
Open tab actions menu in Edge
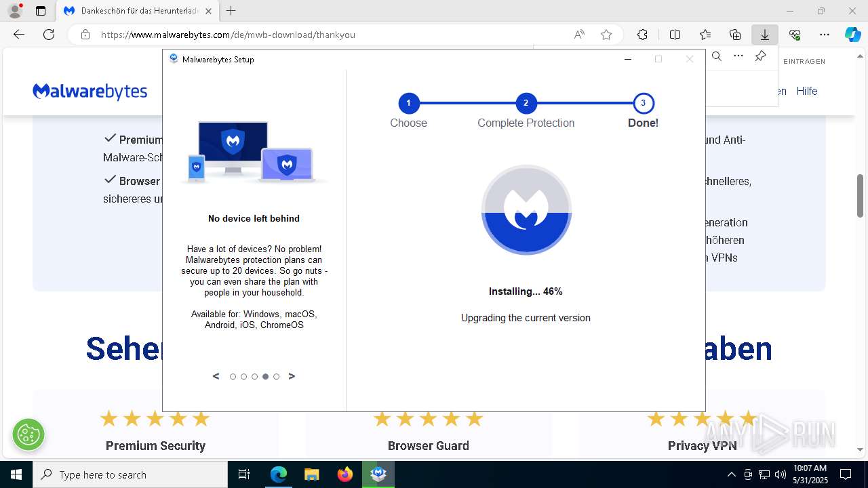coord(41,11)
